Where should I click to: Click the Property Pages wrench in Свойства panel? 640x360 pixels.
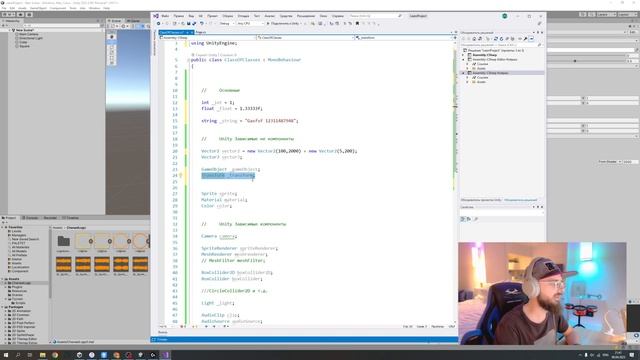476,219
